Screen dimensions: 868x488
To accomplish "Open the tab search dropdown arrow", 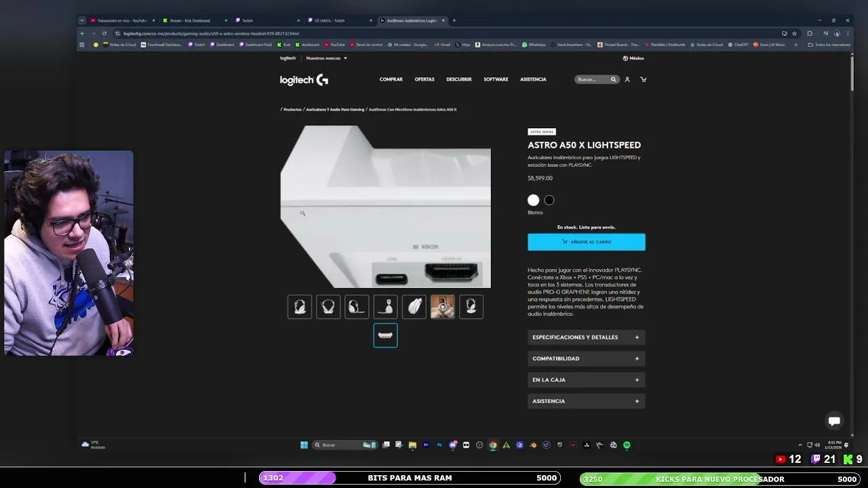I will (x=82, y=20).
